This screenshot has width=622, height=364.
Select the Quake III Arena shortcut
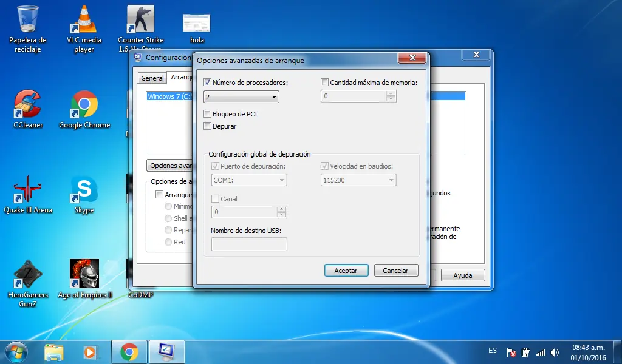pos(28,195)
